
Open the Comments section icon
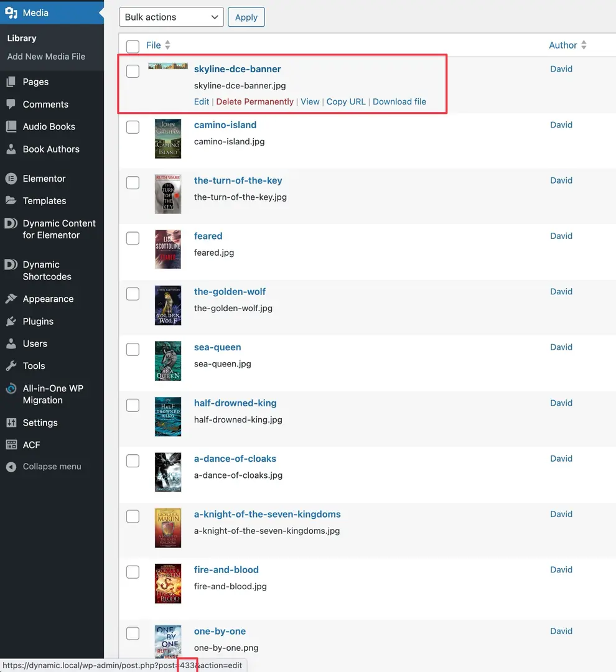tap(11, 104)
